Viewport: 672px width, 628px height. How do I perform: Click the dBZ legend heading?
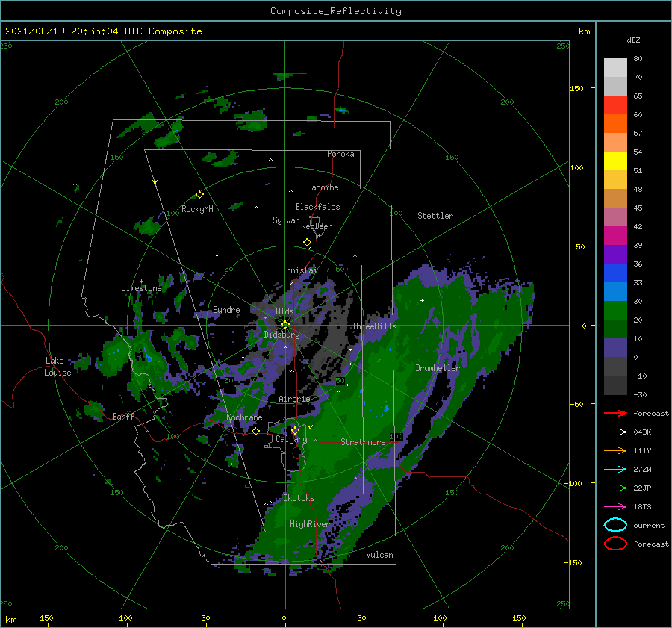[633, 40]
